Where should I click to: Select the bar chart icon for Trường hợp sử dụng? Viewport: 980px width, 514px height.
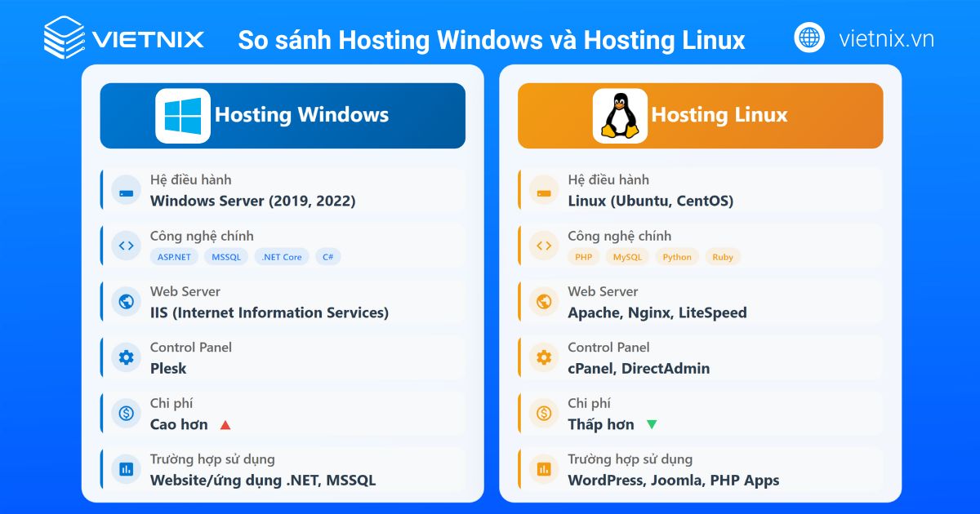[125, 469]
